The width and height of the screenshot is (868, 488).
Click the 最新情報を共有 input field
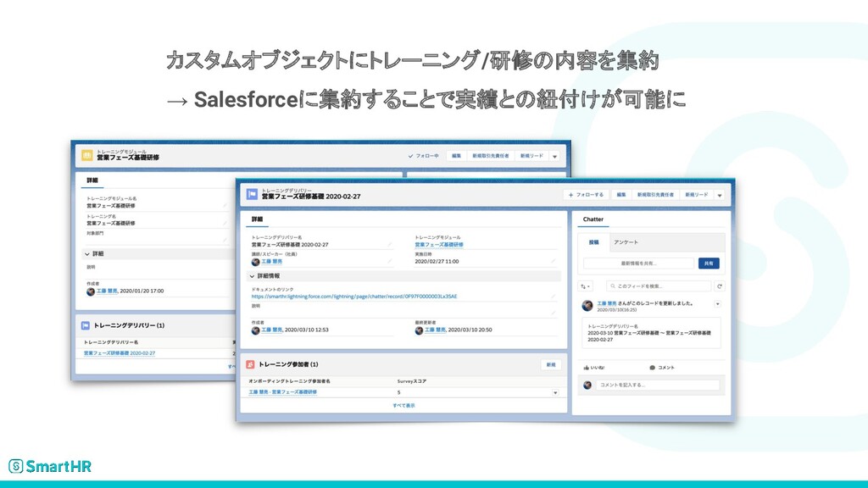click(638, 263)
